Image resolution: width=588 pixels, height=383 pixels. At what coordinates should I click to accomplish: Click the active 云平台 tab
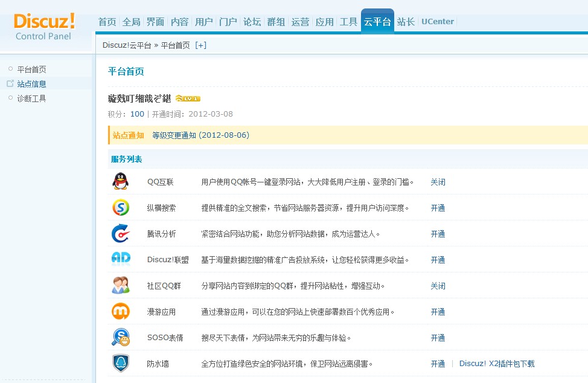377,22
